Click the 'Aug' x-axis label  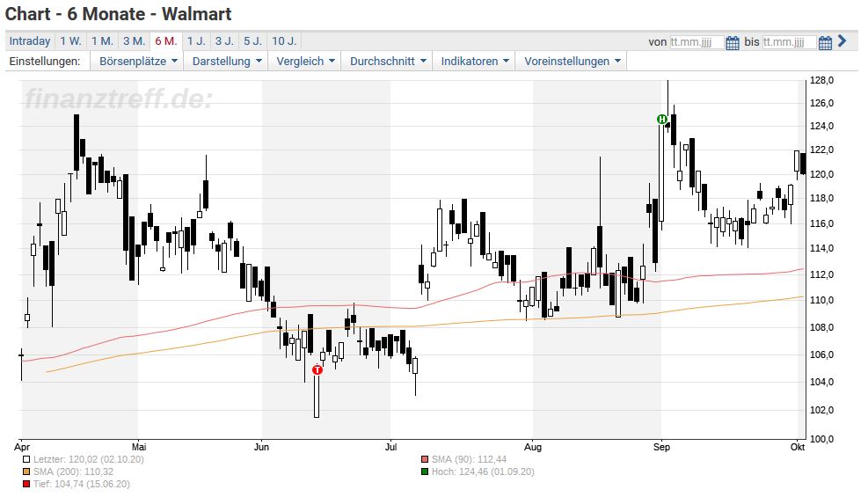[x=533, y=447]
